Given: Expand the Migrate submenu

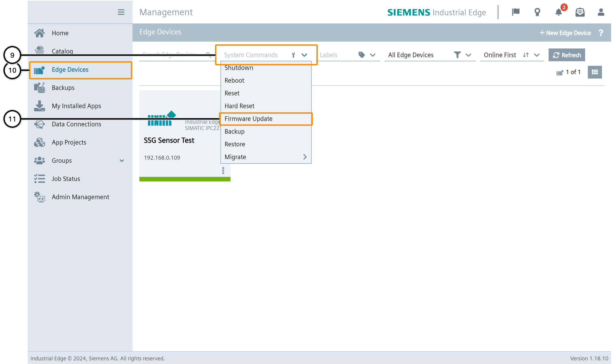Looking at the screenshot, I should [305, 157].
